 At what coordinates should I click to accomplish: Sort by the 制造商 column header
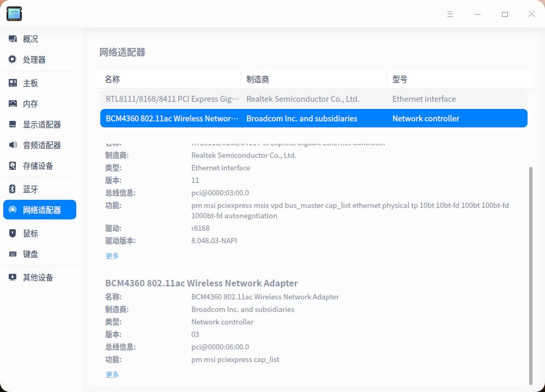(x=258, y=79)
